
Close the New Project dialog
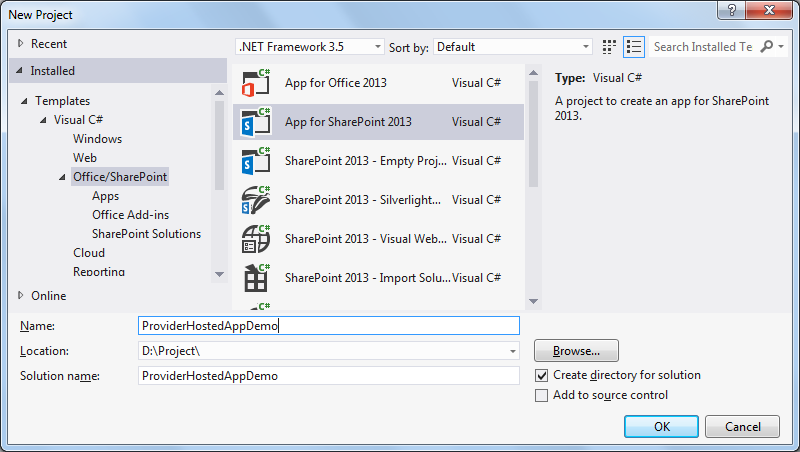tap(769, 10)
